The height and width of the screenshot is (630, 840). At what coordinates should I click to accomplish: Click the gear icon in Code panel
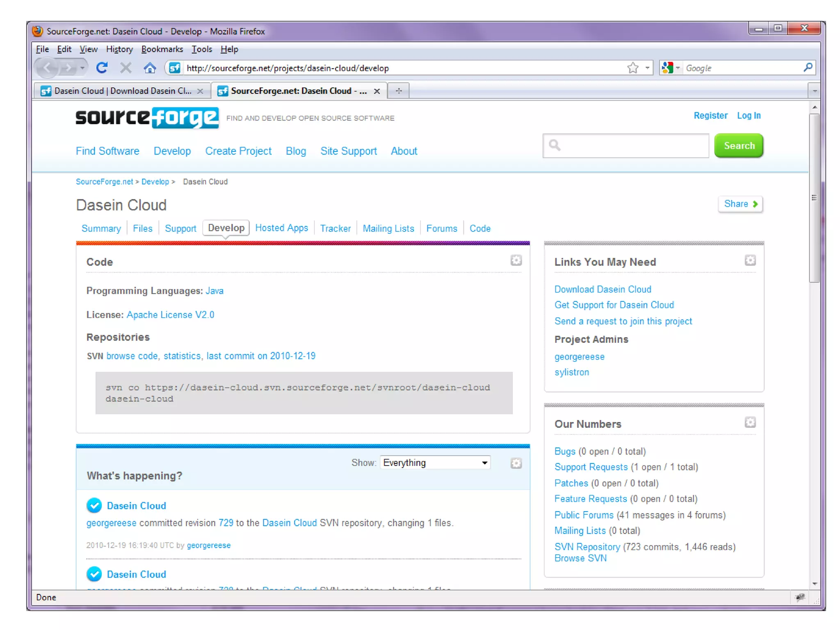[x=516, y=260]
